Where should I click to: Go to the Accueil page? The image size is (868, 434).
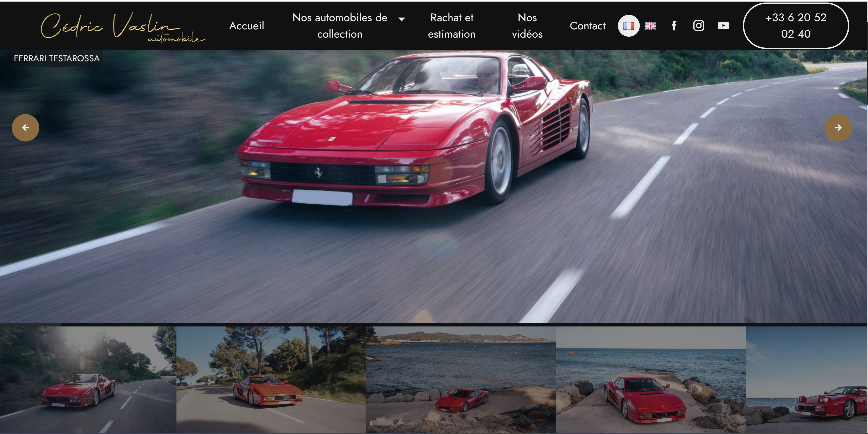[246, 26]
